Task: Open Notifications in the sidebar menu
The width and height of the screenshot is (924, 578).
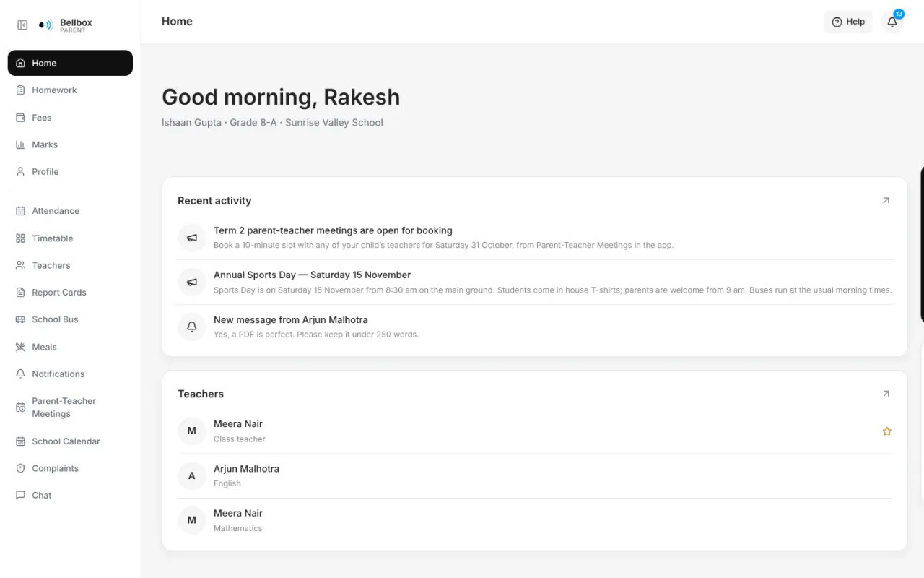Action: pyautogui.click(x=70, y=374)
